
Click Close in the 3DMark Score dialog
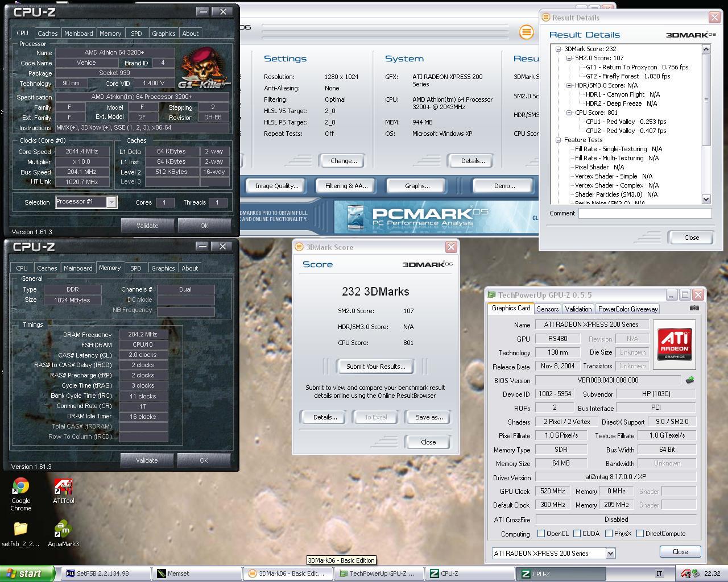click(x=428, y=442)
